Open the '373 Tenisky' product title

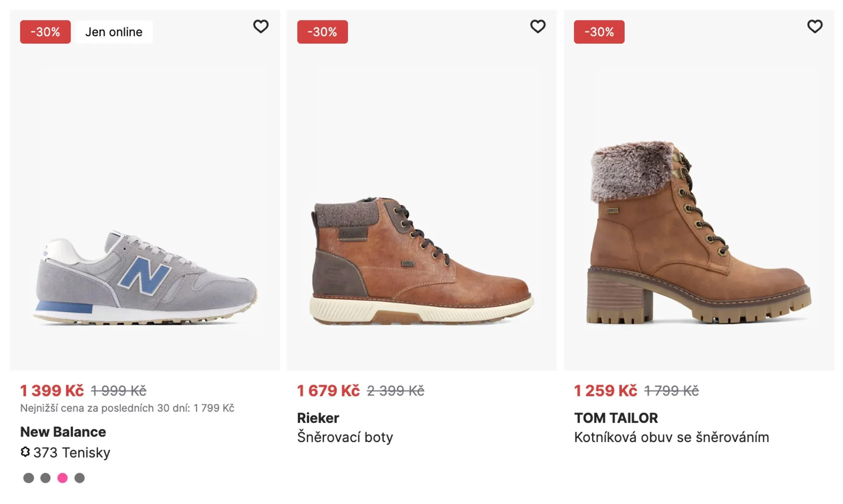(x=72, y=452)
